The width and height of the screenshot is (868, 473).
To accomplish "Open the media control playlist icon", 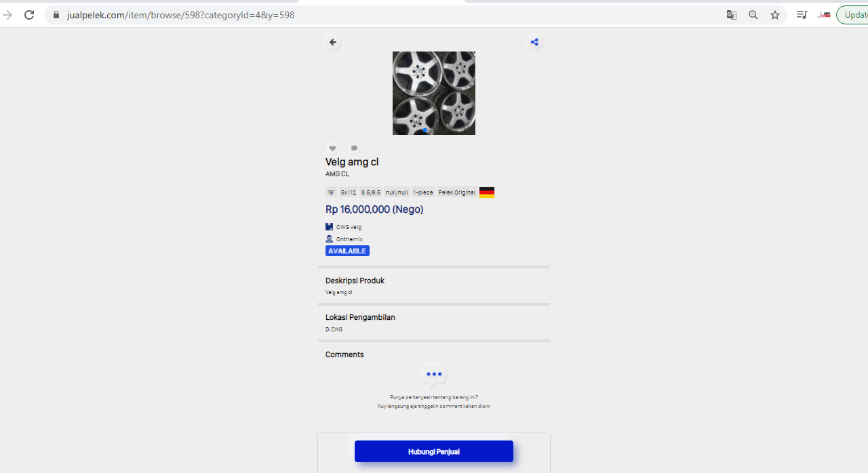I will point(802,15).
